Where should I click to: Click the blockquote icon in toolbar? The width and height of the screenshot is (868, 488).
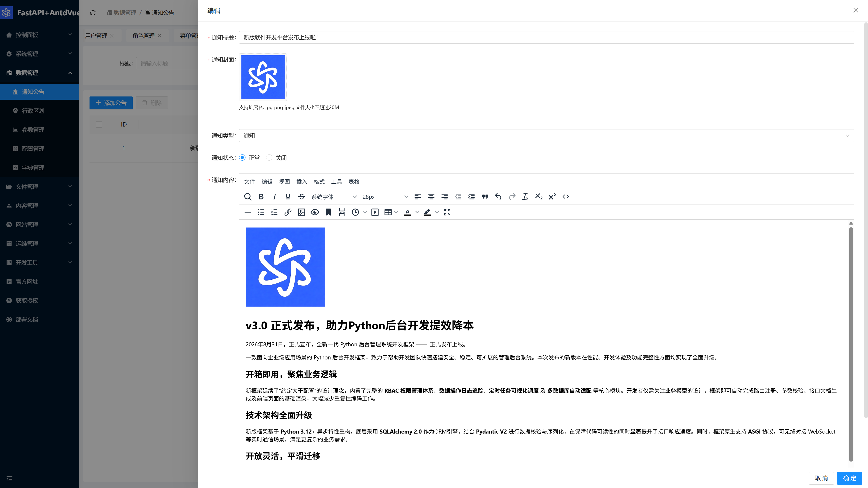[x=485, y=197]
